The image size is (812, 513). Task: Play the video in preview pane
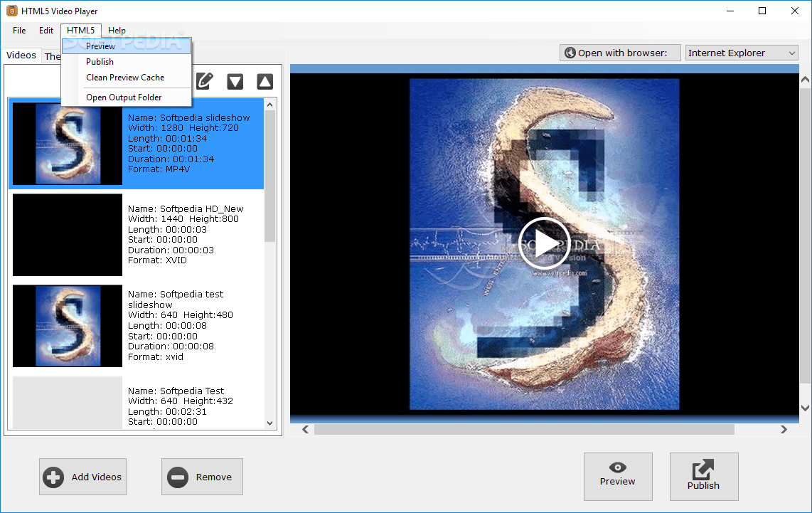pyautogui.click(x=544, y=243)
